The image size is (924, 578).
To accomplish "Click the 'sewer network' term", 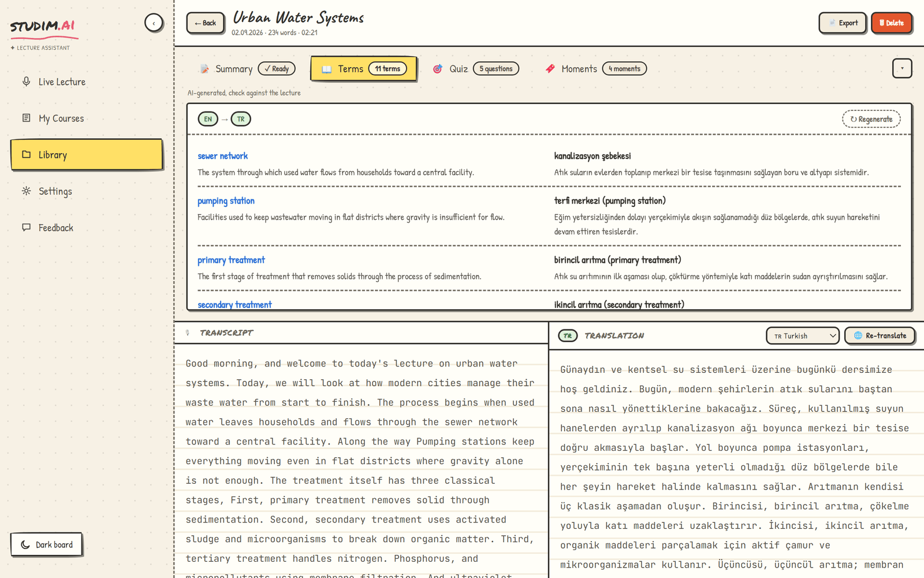I will pyautogui.click(x=222, y=156).
